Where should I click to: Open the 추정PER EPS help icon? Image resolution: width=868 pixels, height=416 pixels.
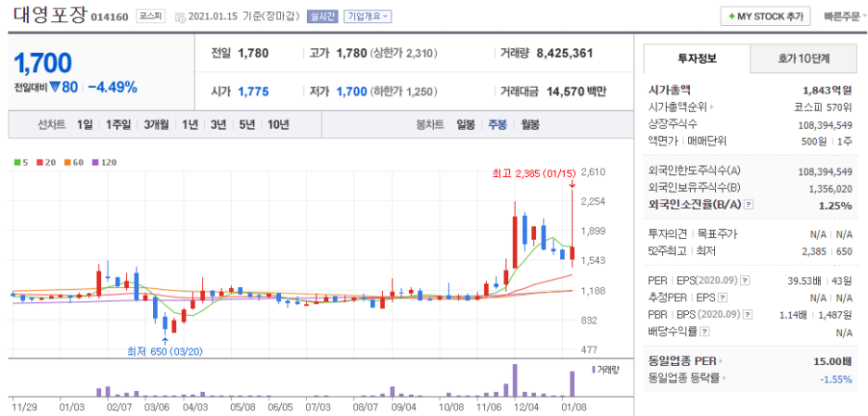pyautogui.click(x=722, y=297)
